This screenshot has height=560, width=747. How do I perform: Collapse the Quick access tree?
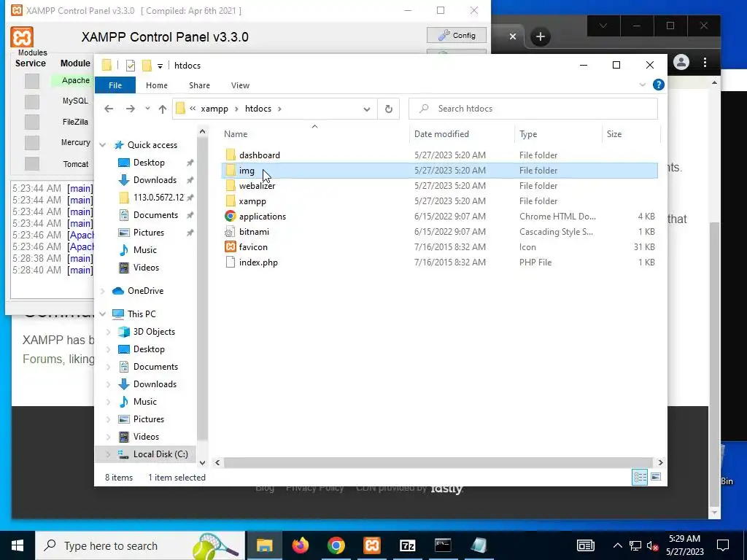102,145
